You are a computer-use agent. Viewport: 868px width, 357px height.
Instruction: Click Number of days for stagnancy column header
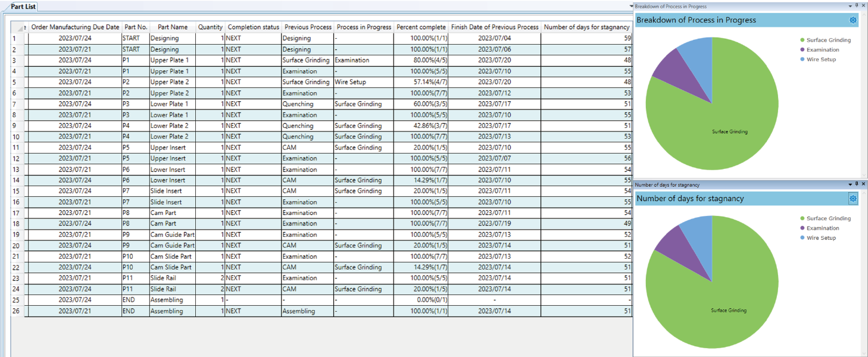point(586,27)
